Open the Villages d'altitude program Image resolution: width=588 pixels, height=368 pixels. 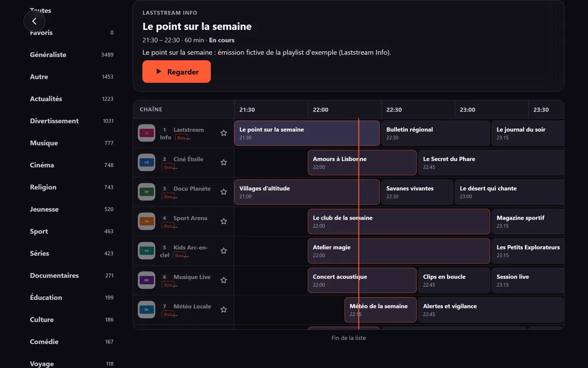coord(307,192)
